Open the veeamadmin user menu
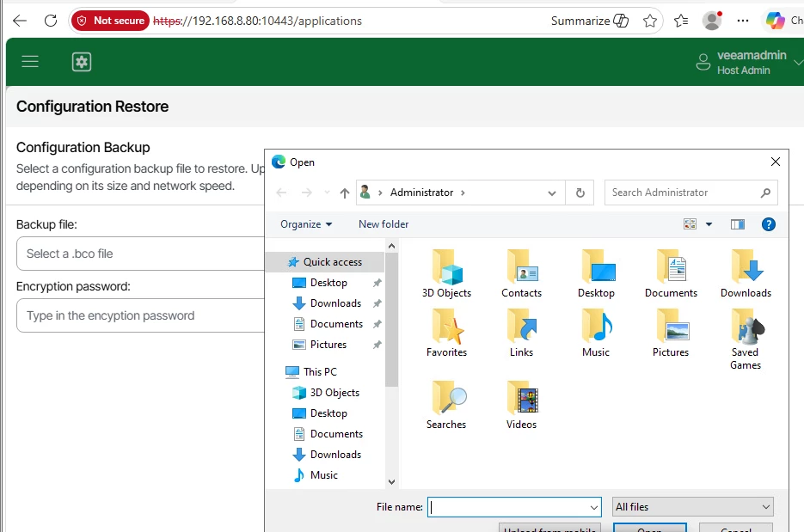804x532 pixels. (x=750, y=62)
